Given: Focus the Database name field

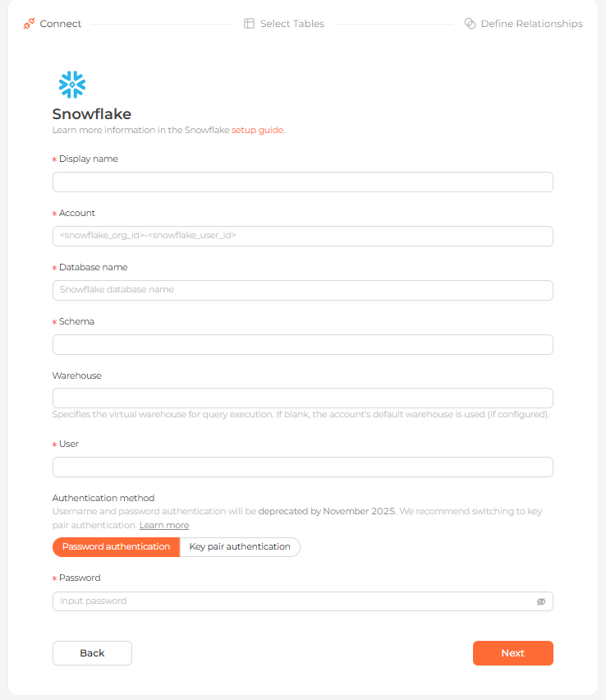Looking at the screenshot, I should pos(303,290).
